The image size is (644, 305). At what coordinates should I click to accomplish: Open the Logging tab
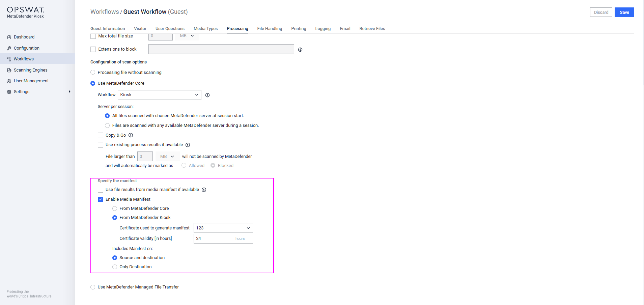(323, 29)
